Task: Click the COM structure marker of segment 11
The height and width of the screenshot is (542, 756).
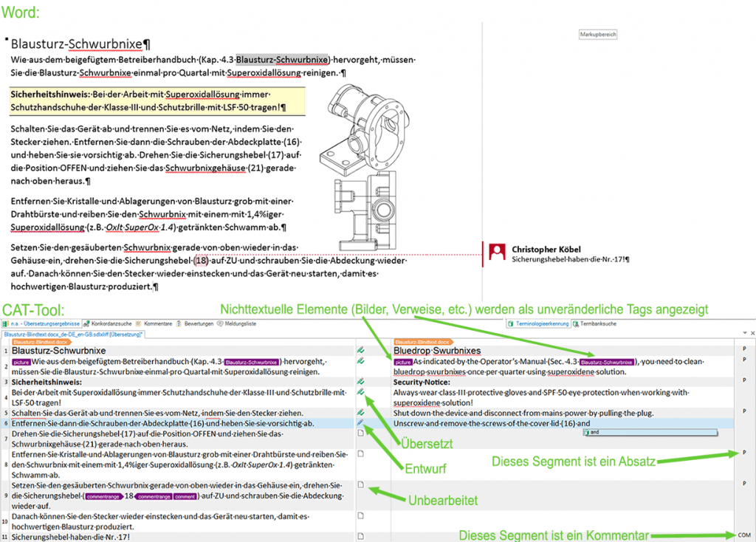Action: [743, 535]
